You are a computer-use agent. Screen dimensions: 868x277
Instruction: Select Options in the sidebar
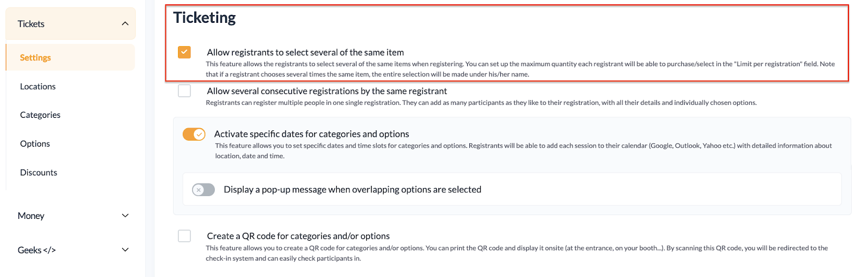point(35,144)
